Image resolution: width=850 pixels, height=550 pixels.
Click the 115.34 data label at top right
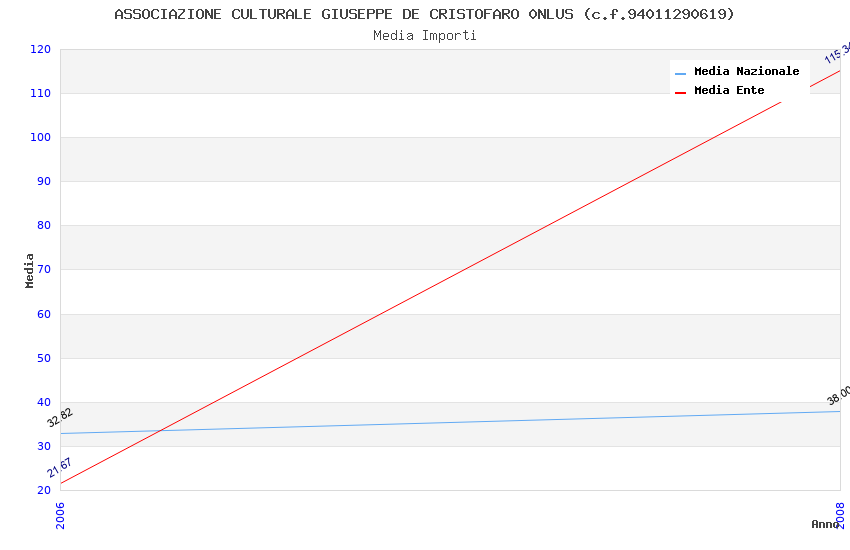tap(837, 53)
